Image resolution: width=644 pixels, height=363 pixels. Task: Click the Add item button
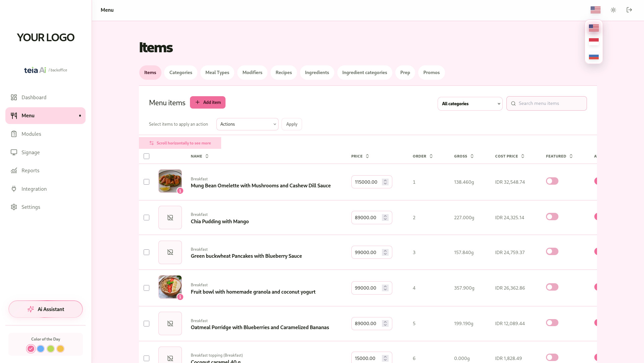[208, 102]
